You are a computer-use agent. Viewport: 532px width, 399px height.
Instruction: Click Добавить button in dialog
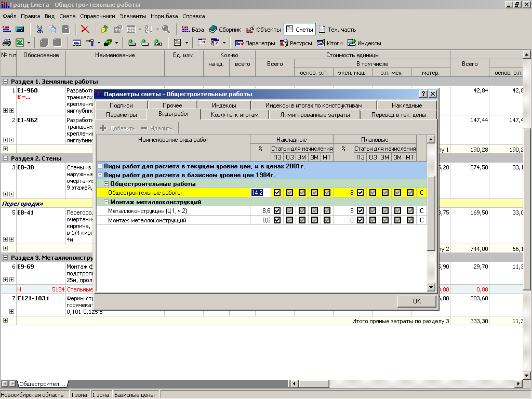pyautogui.click(x=118, y=128)
